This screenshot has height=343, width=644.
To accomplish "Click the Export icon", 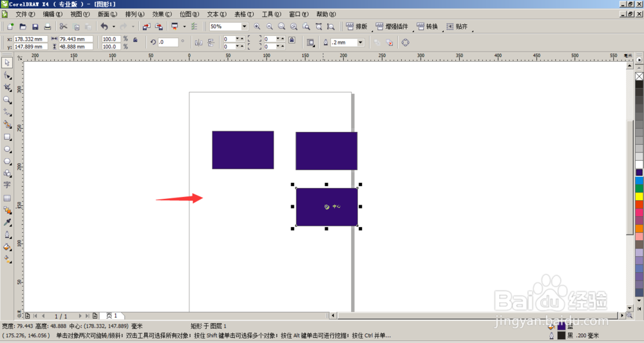I will coord(158,26).
